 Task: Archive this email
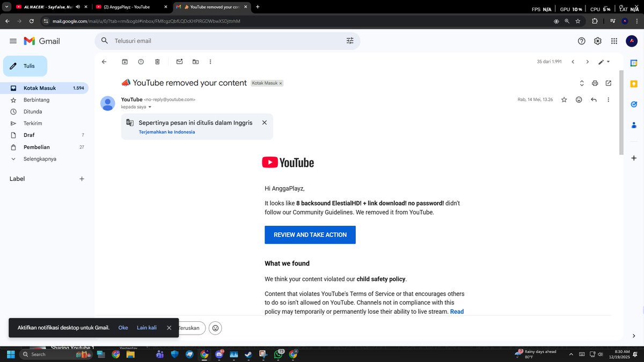(125, 62)
